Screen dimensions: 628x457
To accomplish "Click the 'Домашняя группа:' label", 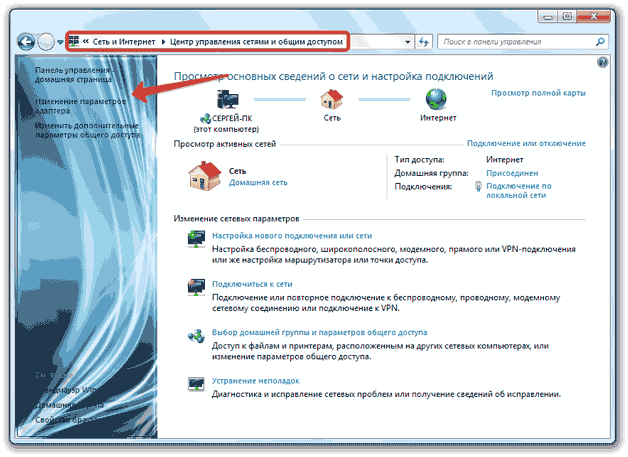I will tap(431, 173).
